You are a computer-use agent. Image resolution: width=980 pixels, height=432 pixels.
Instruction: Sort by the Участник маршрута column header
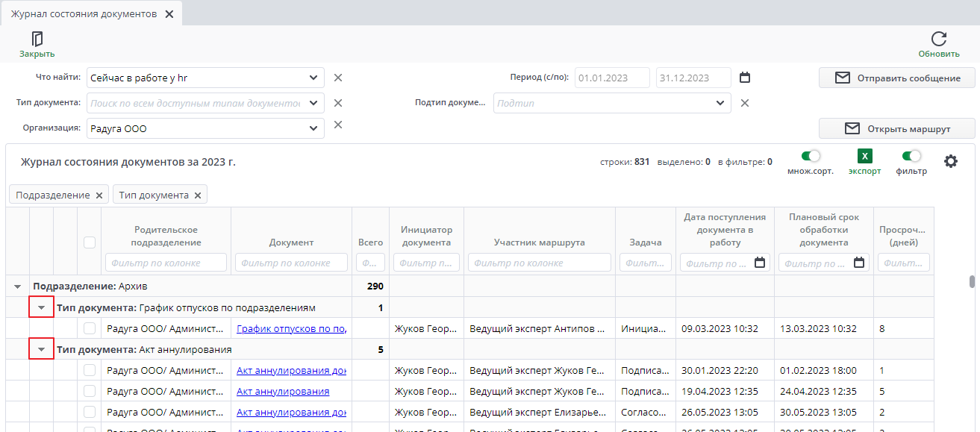click(539, 242)
